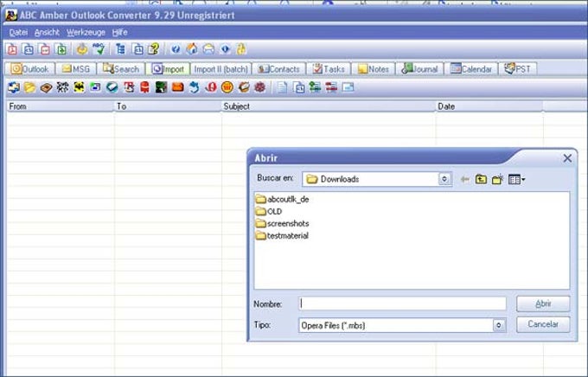Click the yellow medal toolbar icon

click(x=82, y=49)
